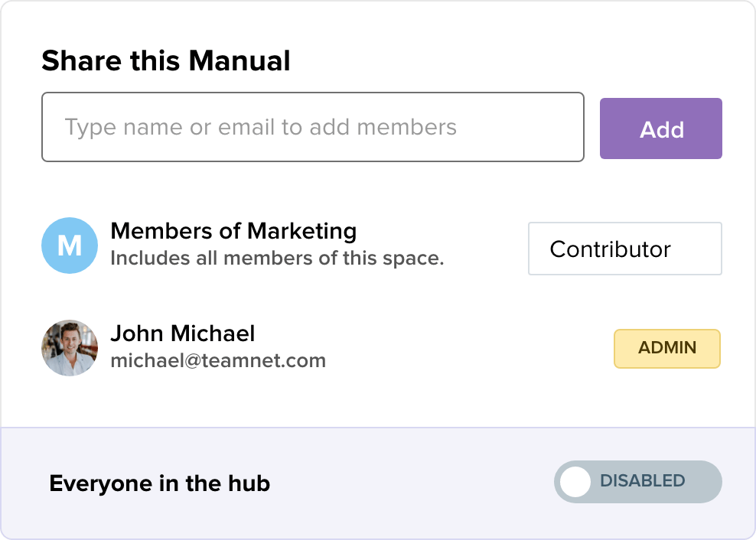Click the "Members of Marketing" group name
The height and width of the screenshot is (540, 756).
pyautogui.click(x=233, y=231)
